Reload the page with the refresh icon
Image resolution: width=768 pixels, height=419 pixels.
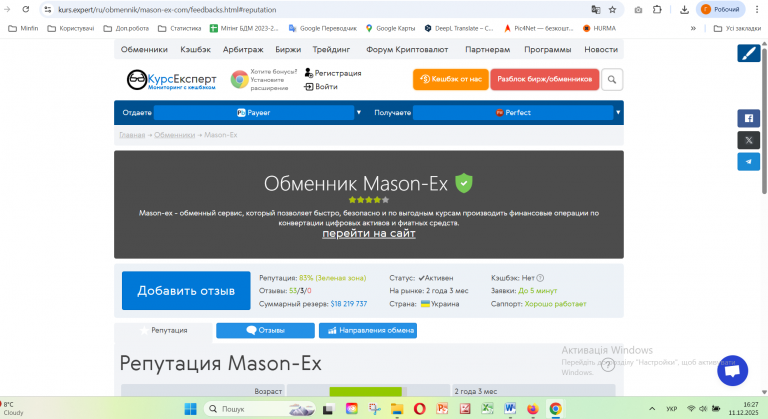[25, 9]
